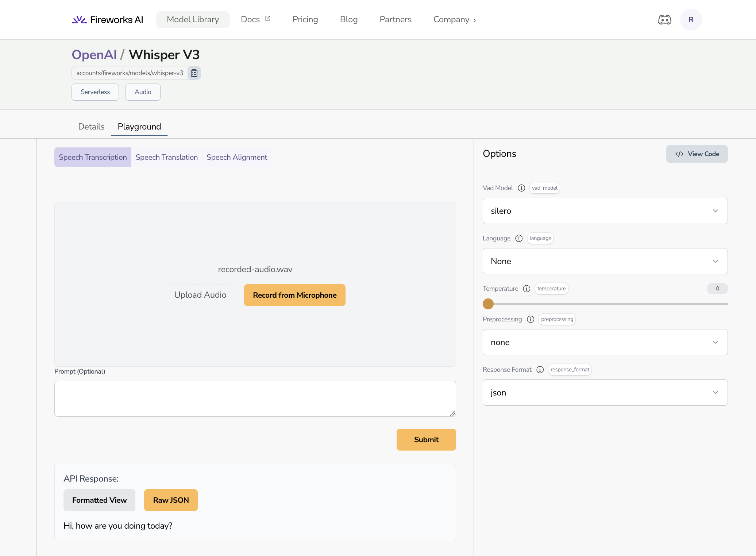
Task: Click the model path accounts/fireworks/models/whisper-v3
Action: (x=130, y=73)
